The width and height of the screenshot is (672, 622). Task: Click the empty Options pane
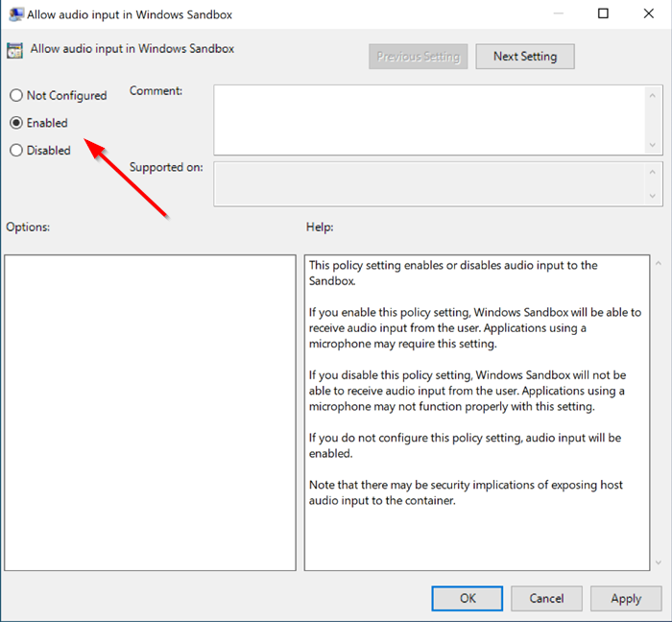tap(150, 413)
